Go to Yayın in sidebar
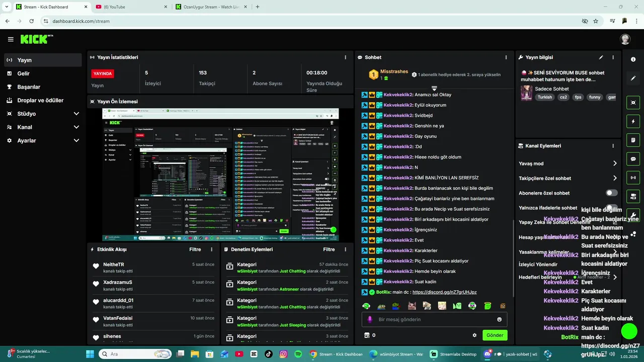The width and height of the screenshot is (644, 362). pyautogui.click(x=43, y=60)
